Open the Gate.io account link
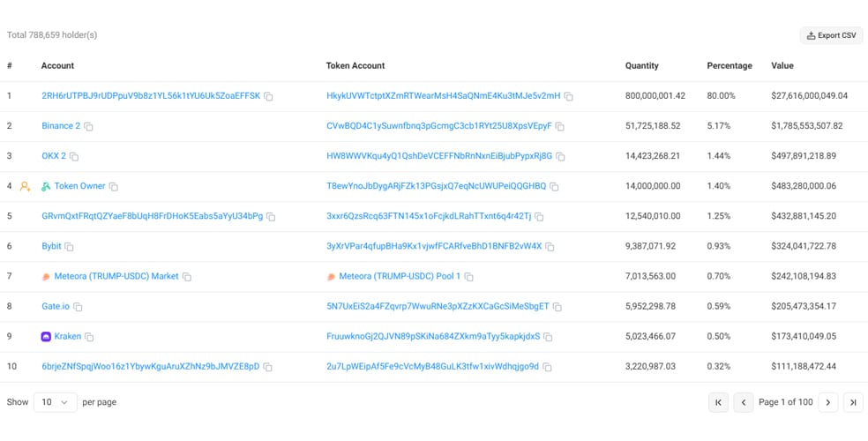Image resolution: width=868 pixels, height=441 pixels. (x=56, y=306)
